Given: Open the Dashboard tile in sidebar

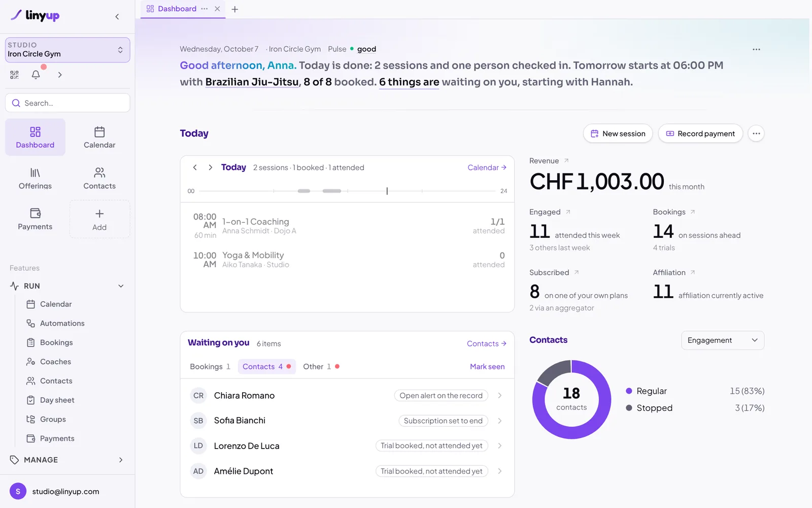Looking at the screenshot, I should point(35,137).
